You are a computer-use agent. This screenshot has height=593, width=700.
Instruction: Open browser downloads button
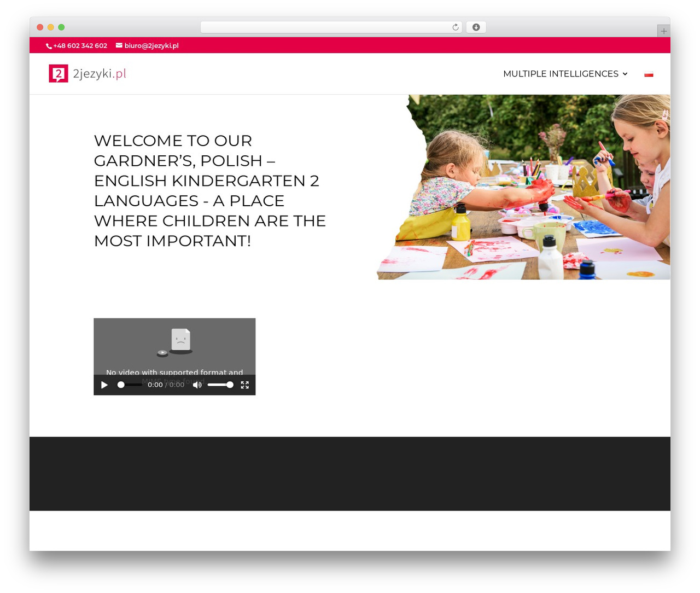coord(476,27)
